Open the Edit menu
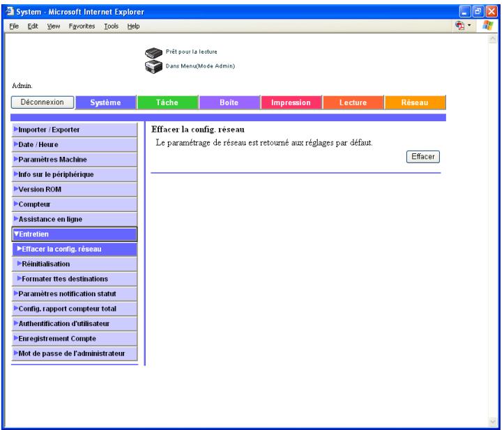The image size is (504, 430). 33,26
